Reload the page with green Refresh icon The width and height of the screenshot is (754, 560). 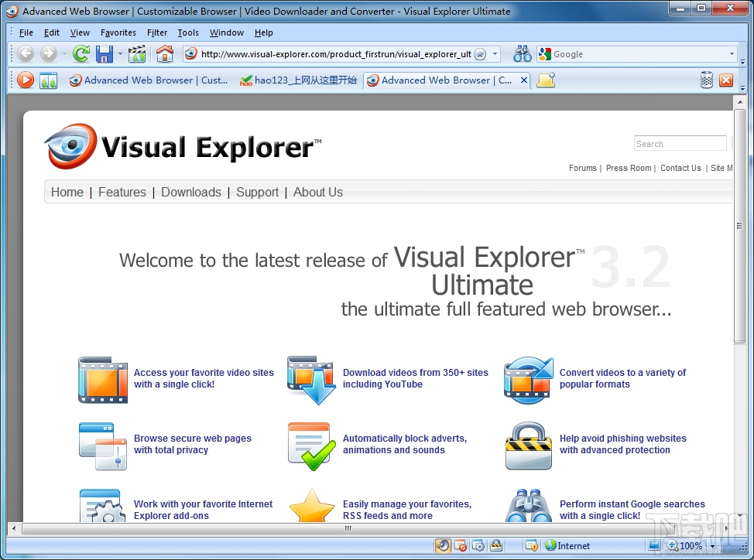click(81, 54)
